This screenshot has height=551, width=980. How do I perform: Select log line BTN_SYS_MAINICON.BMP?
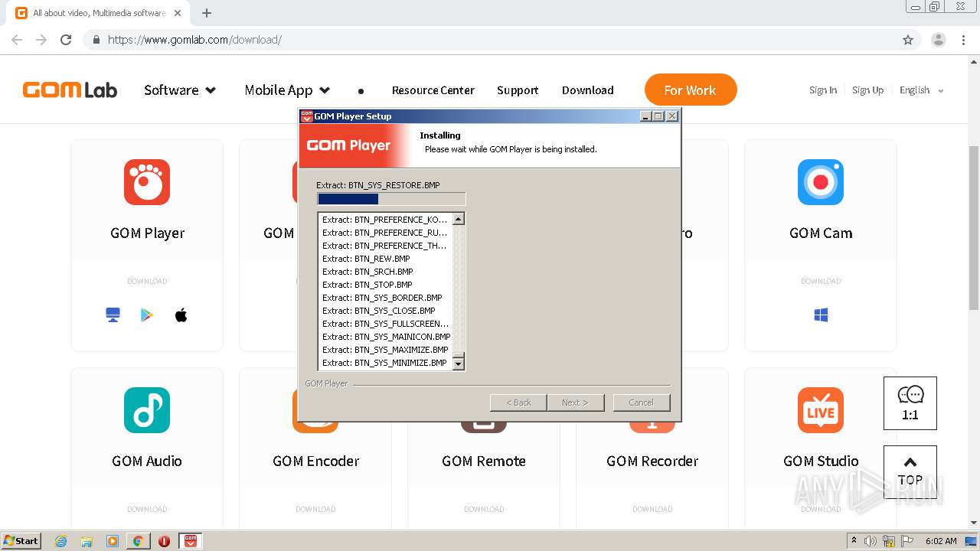pos(385,337)
